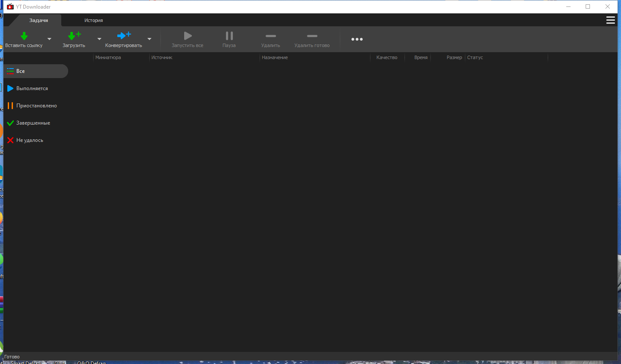Image resolution: width=621 pixels, height=364 pixels.
Task: Open the hamburger main menu
Action: (x=611, y=20)
